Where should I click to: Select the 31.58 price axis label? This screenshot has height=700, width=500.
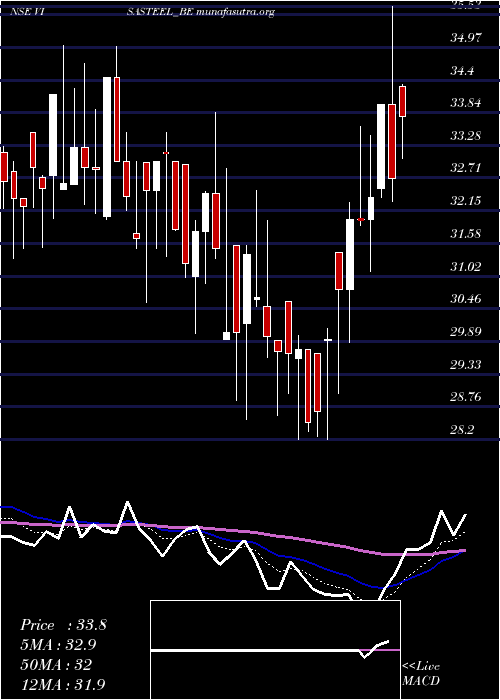(466, 233)
